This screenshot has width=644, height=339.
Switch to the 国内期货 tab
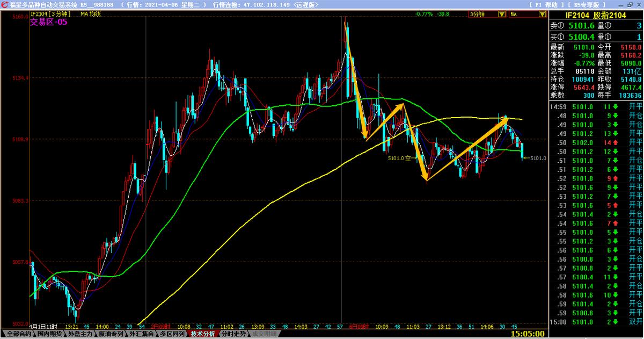point(49,334)
